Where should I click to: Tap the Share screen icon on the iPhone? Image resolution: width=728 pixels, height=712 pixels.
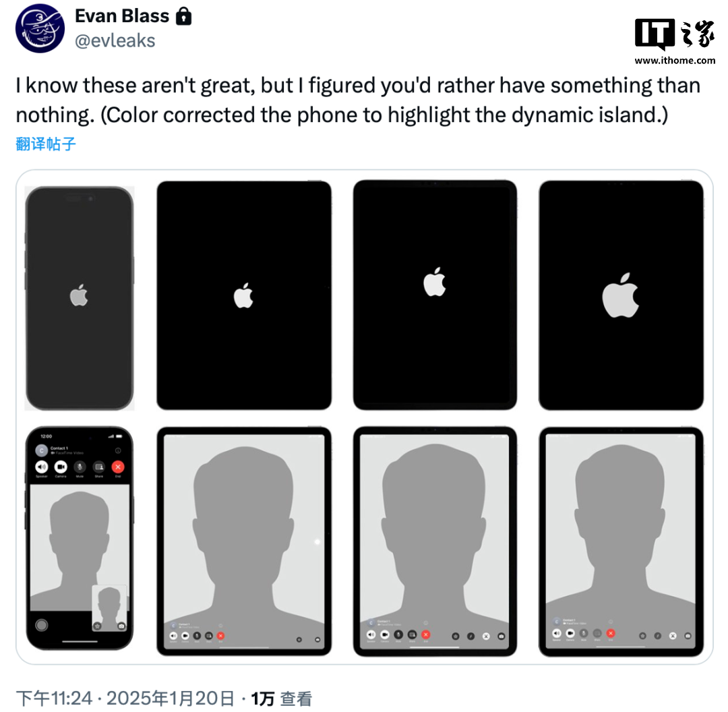[x=99, y=467]
